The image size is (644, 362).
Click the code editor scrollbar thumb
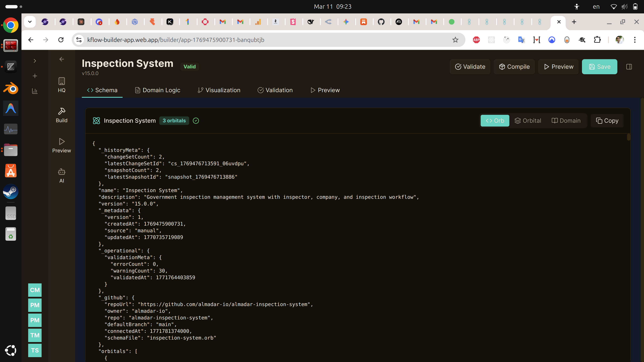point(629,137)
